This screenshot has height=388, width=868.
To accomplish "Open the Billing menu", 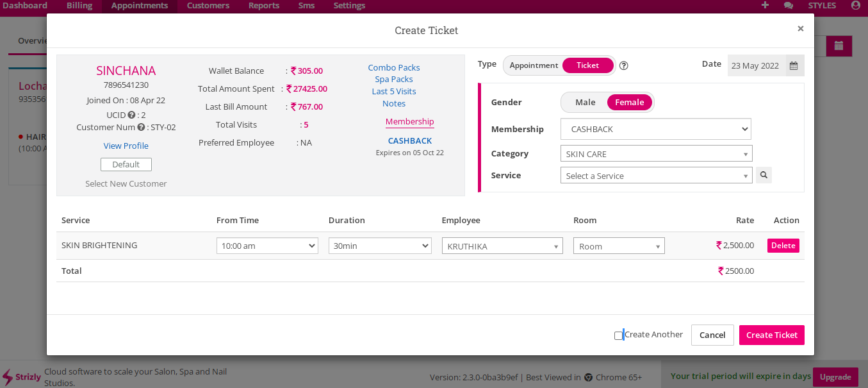I will (x=79, y=5).
